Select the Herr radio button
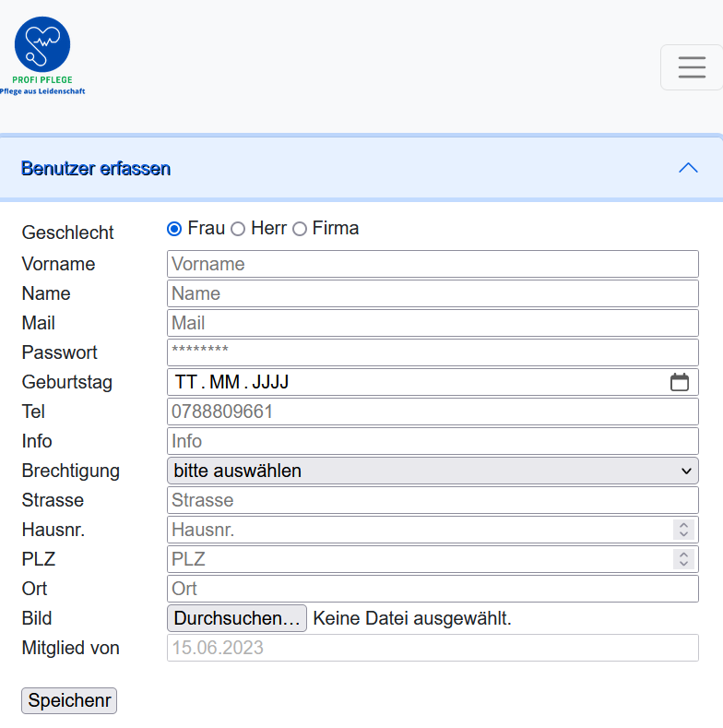The height and width of the screenshot is (728, 723). [x=238, y=229]
